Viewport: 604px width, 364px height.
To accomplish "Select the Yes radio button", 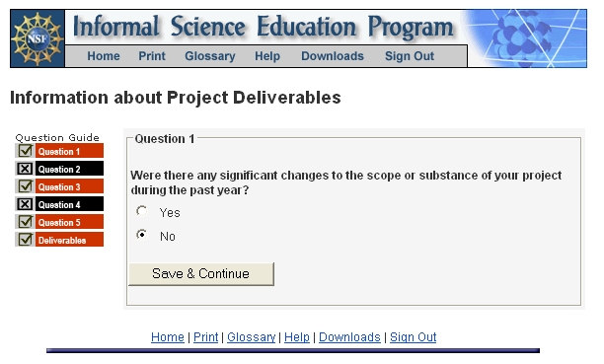I will tap(142, 211).
